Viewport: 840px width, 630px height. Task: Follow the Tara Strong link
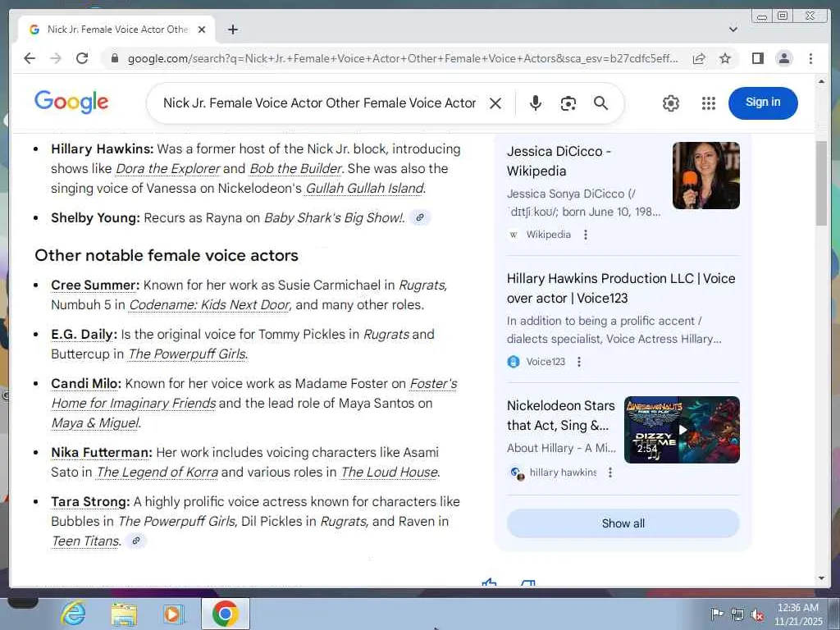pyautogui.click(x=90, y=501)
